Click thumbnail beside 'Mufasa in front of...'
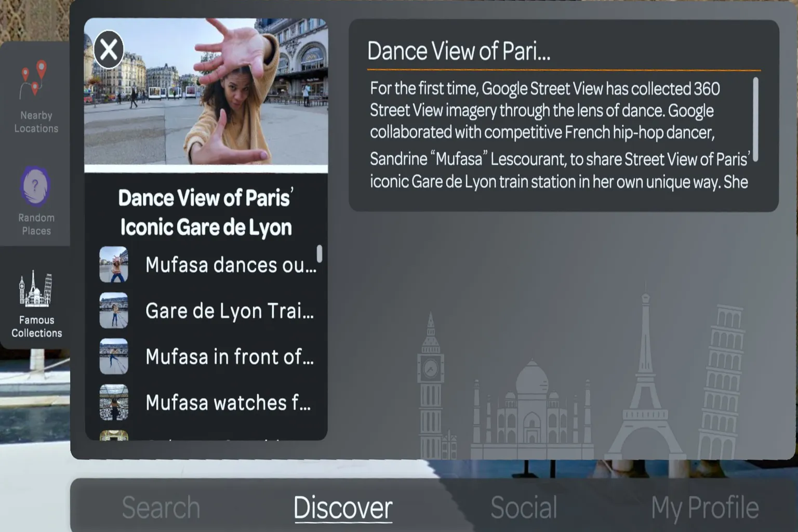The height and width of the screenshot is (532, 798). [114, 356]
